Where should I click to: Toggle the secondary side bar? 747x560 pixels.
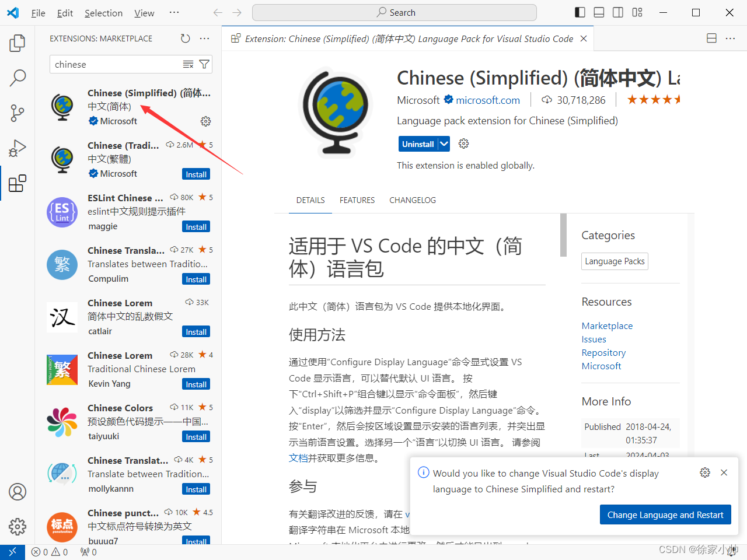click(x=618, y=12)
